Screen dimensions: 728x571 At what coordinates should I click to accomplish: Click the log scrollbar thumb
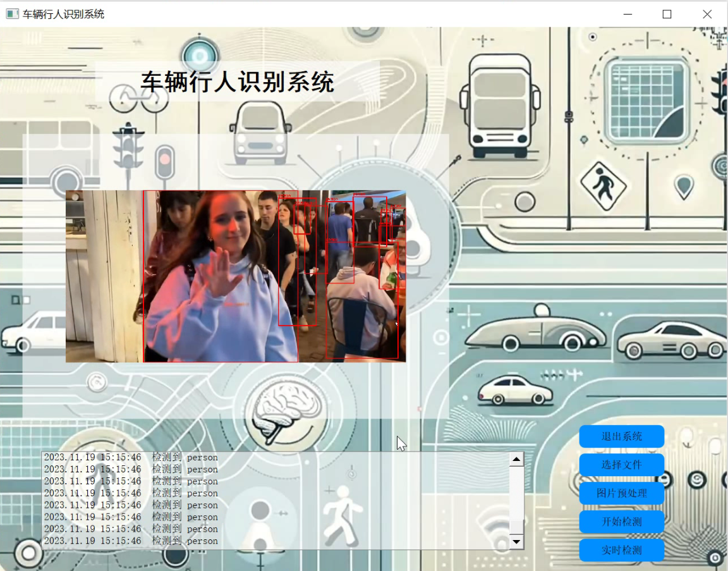[x=516, y=526]
